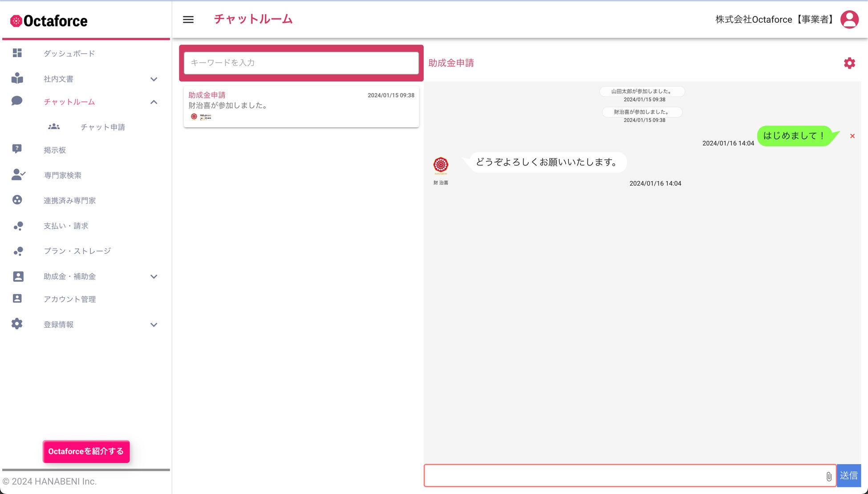Screen dimensions: 868x494
Task: Delete the はじめまして！ message with red X
Action: [852, 136]
